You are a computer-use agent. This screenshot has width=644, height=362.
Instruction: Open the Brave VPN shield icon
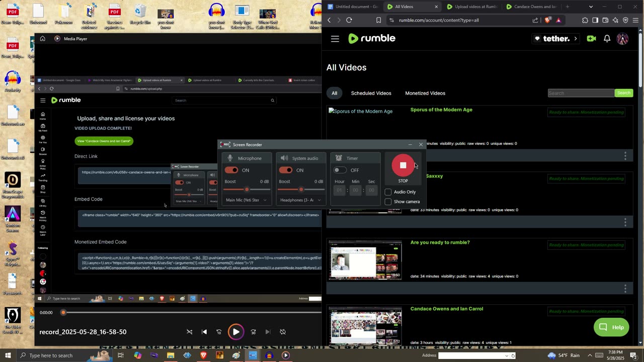pos(625,20)
